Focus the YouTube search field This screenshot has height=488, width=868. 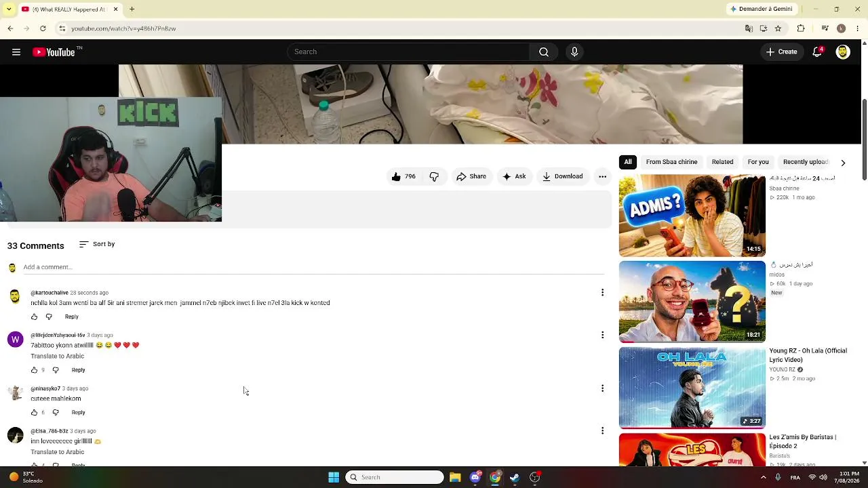pyautogui.click(x=408, y=52)
